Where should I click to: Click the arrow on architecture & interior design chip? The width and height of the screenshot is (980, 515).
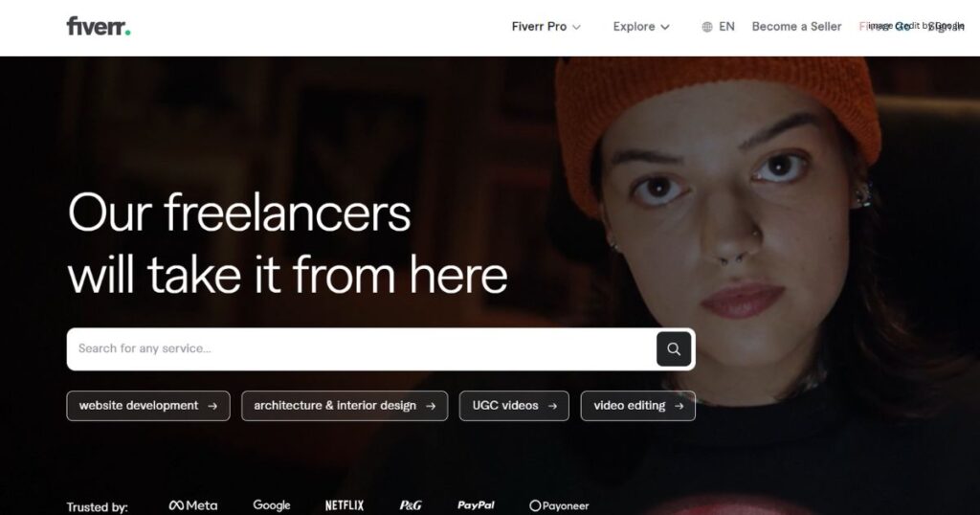point(431,406)
